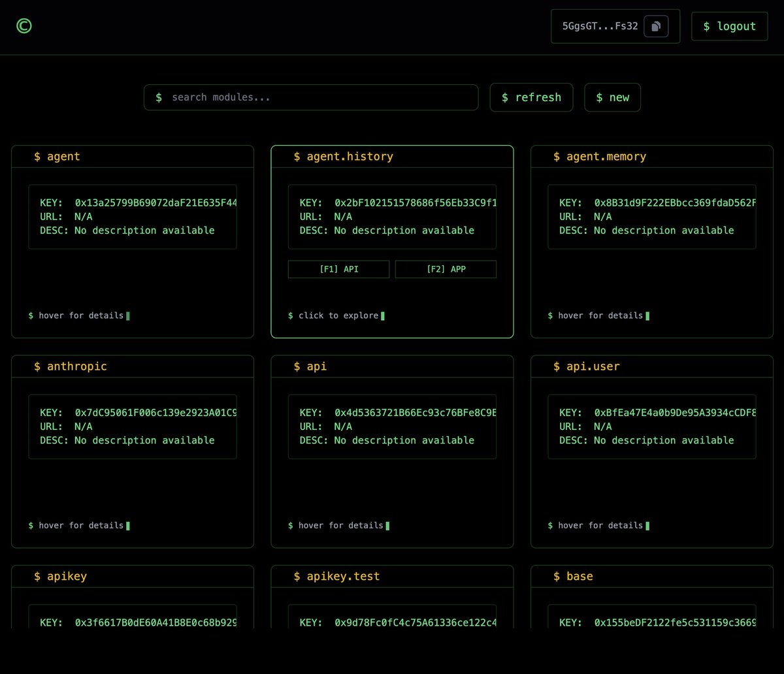Log out via the logout button
The image size is (784, 674).
pyautogui.click(x=729, y=26)
